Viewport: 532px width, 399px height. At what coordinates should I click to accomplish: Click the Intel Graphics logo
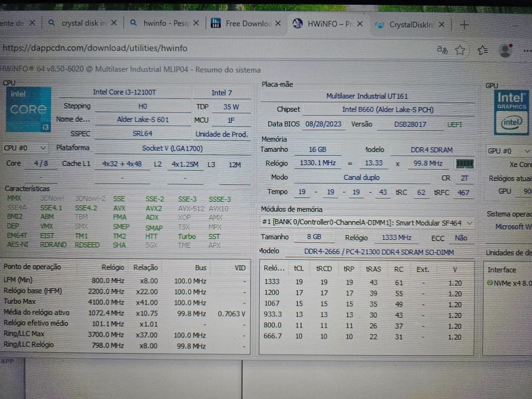click(x=511, y=113)
